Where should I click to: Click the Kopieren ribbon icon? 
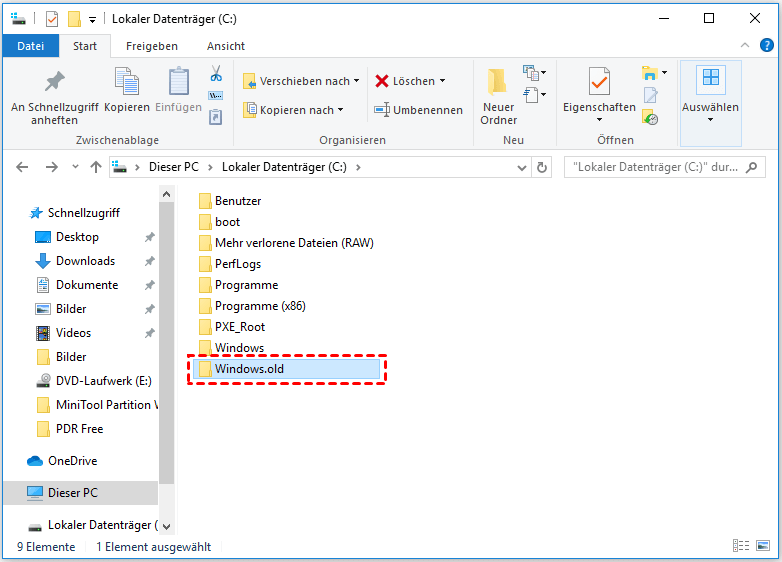coord(127,81)
